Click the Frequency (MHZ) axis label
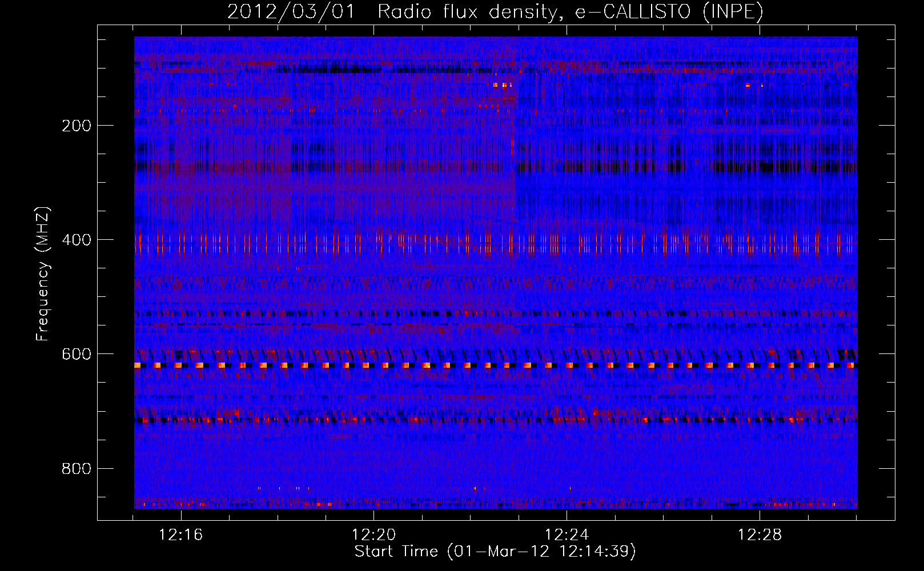Viewport: 924px width, 571px height. (43, 274)
